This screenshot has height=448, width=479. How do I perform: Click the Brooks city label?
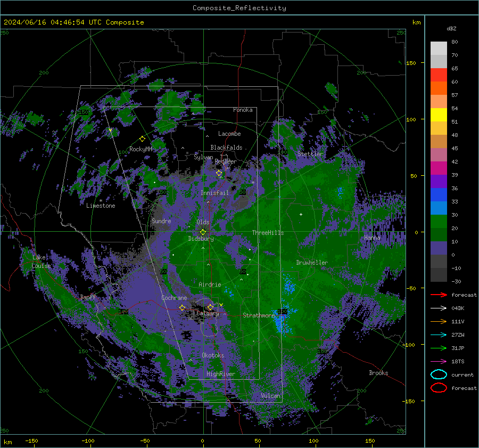tap(378, 373)
